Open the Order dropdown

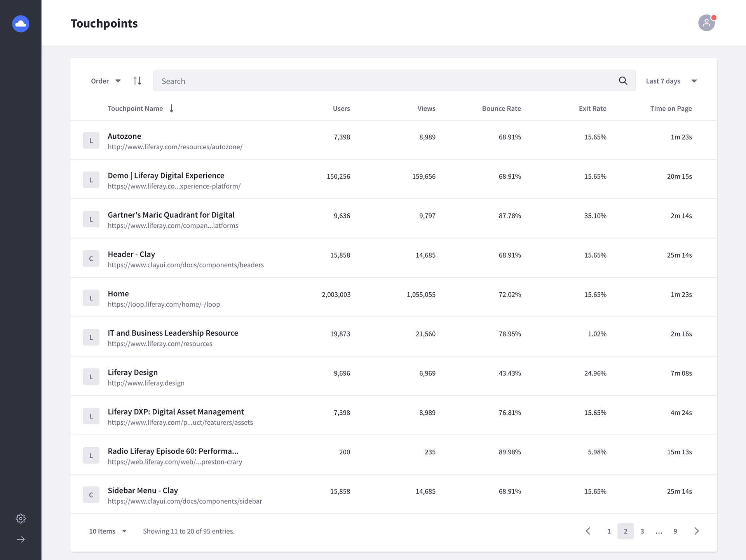tap(106, 81)
